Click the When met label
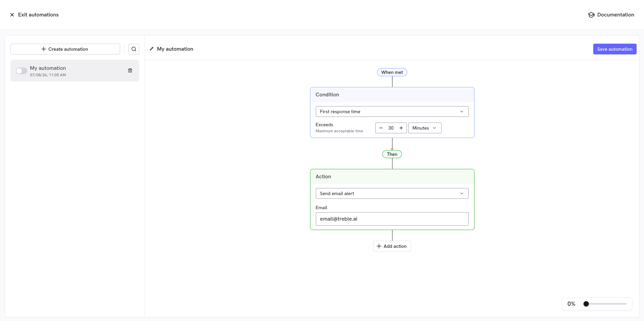Viewport: 644px width, 321px height. tap(392, 72)
